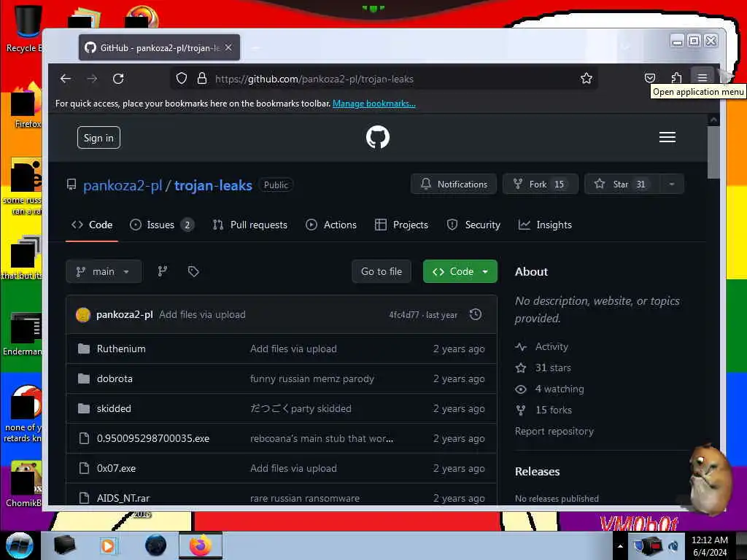Image resolution: width=747 pixels, height=560 pixels.
Task: Expand the Star lists dropdown arrow
Action: pyautogui.click(x=672, y=184)
